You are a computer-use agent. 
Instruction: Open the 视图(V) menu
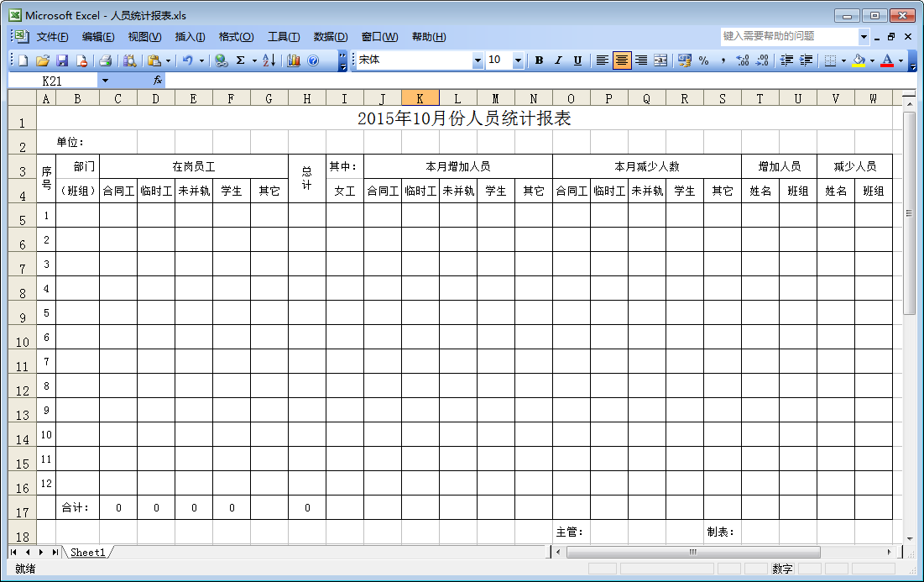coord(144,37)
